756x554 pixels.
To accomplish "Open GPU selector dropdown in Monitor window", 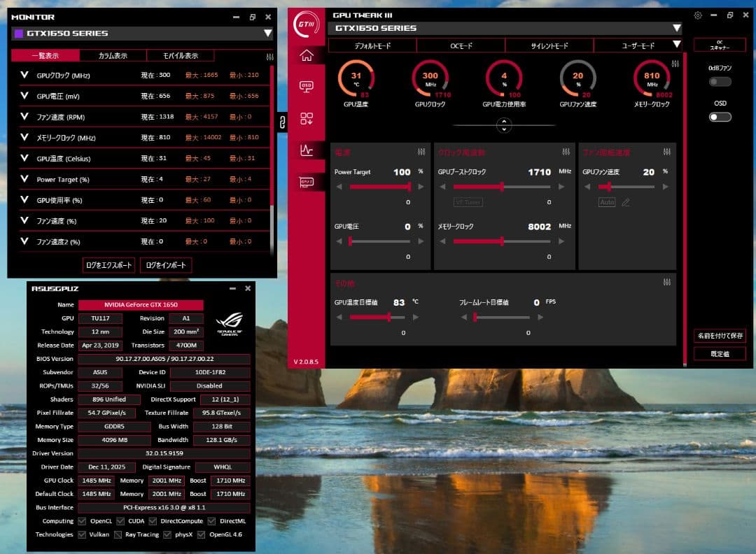I will pyautogui.click(x=267, y=34).
